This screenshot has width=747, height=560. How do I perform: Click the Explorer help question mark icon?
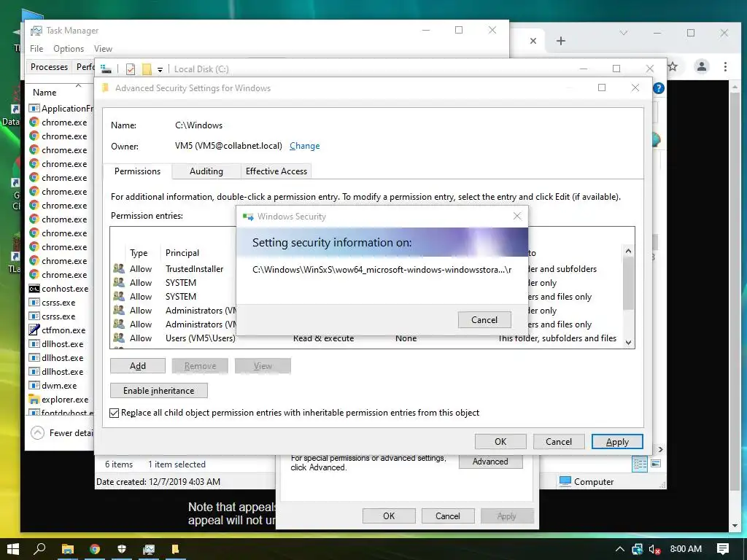pyautogui.click(x=659, y=88)
